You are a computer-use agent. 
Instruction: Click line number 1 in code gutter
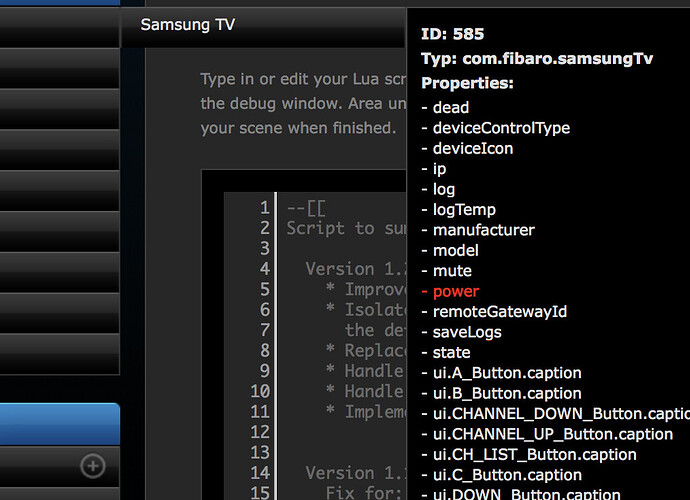tap(264, 207)
